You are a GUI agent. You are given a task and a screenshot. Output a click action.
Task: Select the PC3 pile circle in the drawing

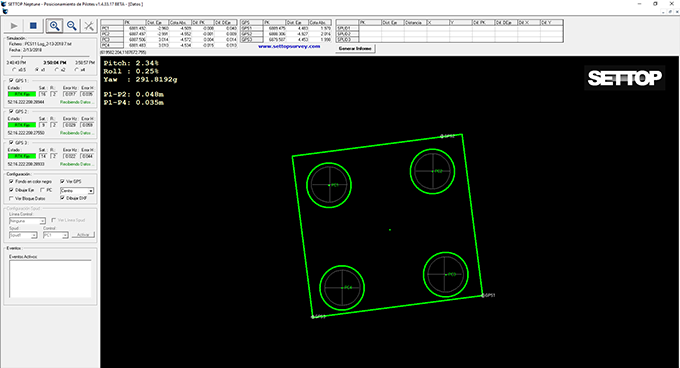445,274
